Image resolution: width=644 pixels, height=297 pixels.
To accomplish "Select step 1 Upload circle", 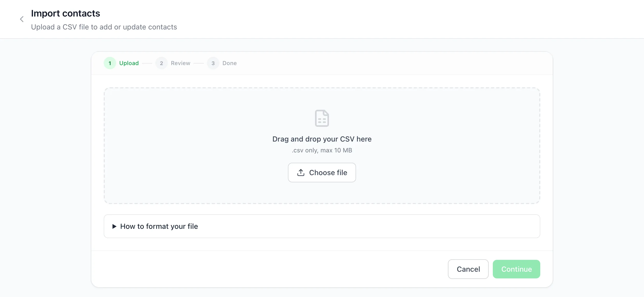I will click(x=110, y=63).
